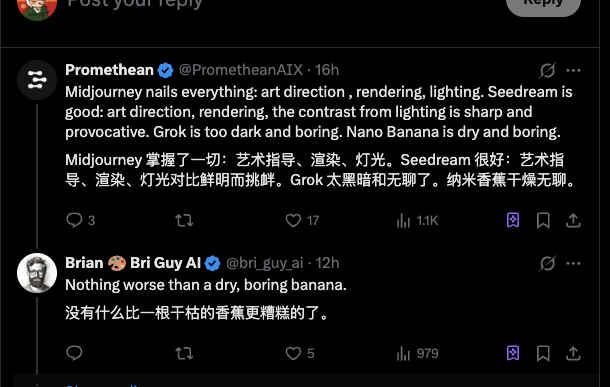
Task: Bookmark Brian Bri Guy AI's reply
Action: (x=543, y=354)
